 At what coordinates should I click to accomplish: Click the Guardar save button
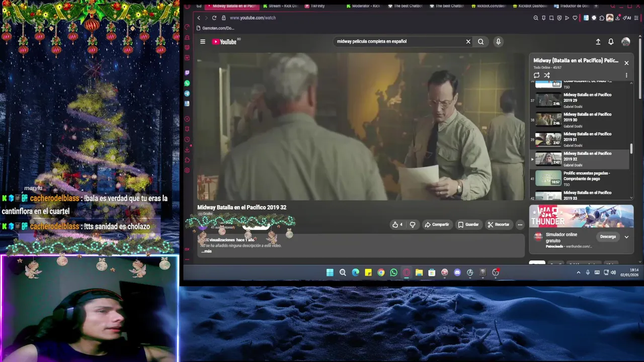[468, 225]
